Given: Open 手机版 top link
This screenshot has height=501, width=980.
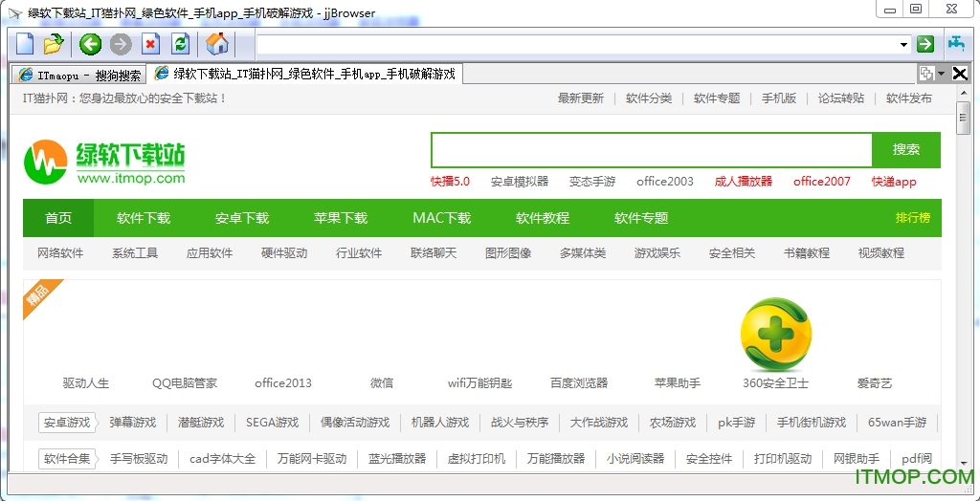Looking at the screenshot, I should (779, 98).
